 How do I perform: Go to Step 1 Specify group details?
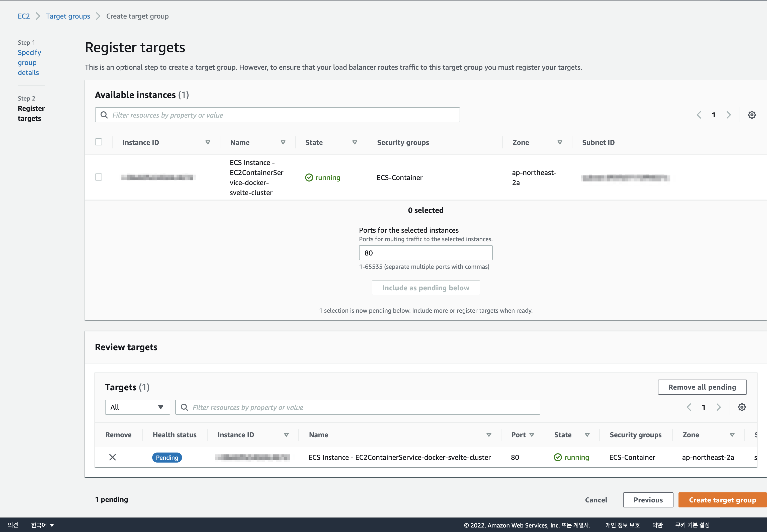click(x=29, y=62)
